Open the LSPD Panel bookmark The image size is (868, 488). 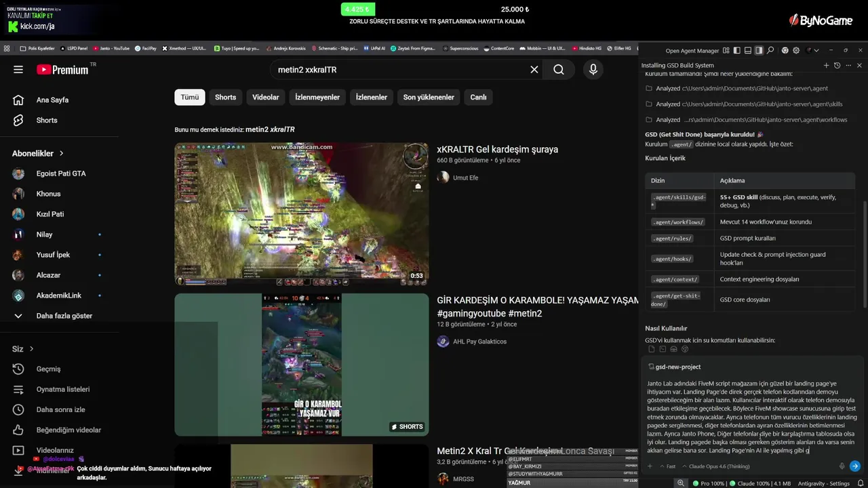[x=73, y=48]
